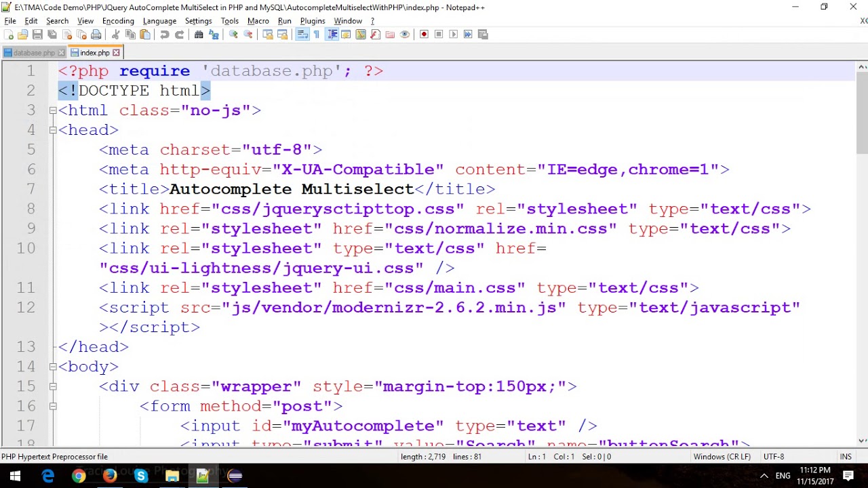Click the editor scrollbar up arrow
868x488 pixels.
click(x=862, y=67)
